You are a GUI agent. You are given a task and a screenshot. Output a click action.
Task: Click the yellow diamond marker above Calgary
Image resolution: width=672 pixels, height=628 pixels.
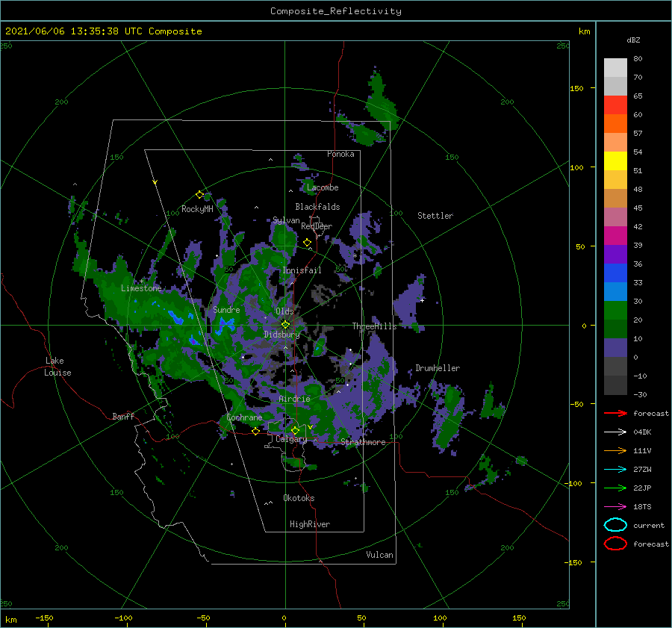pyautogui.click(x=295, y=430)
